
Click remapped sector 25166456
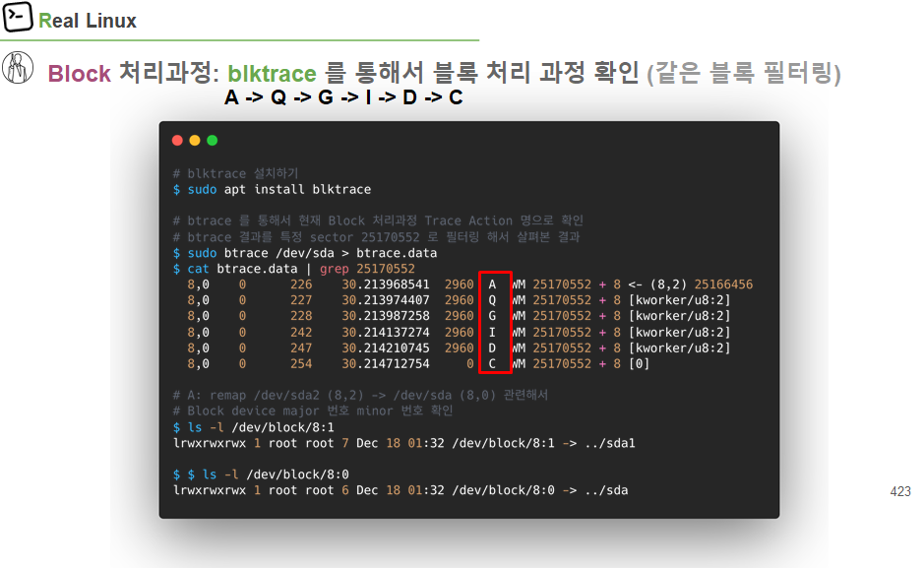point(723,284)
